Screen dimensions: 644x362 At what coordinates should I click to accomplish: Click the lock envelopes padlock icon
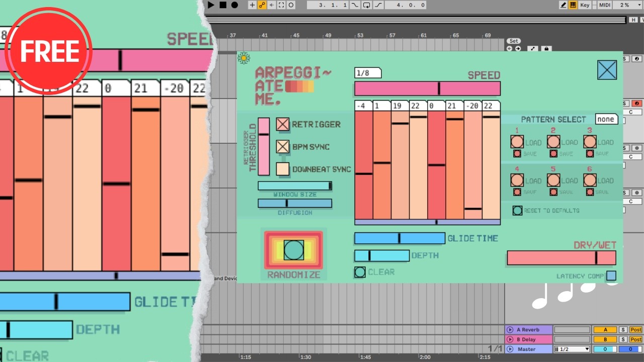coord(546,49)
